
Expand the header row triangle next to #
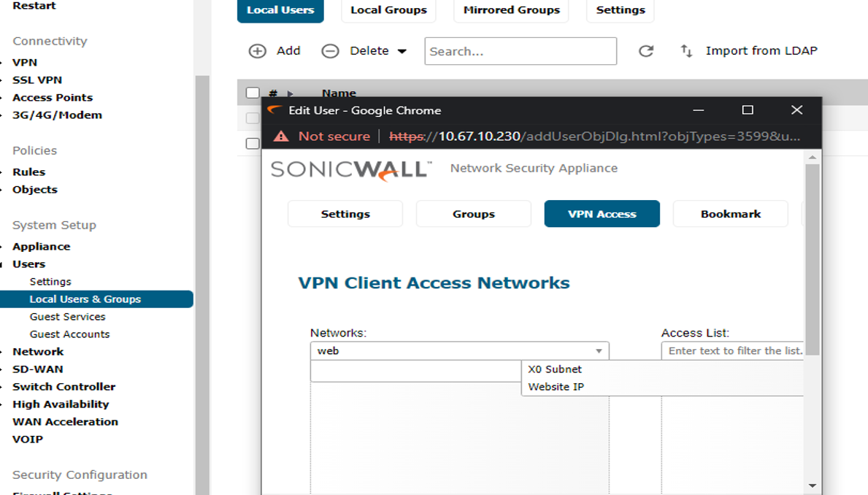[x=290, y=93]
